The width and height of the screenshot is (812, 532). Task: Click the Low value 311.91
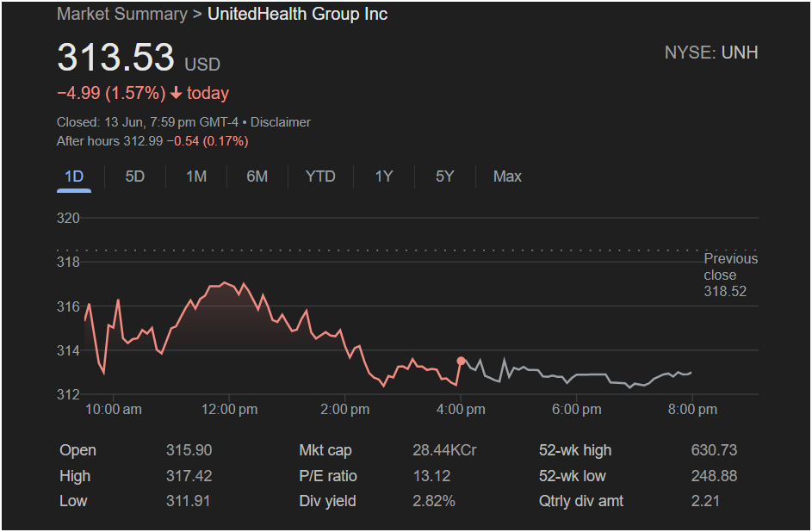(x=188, y=501)
